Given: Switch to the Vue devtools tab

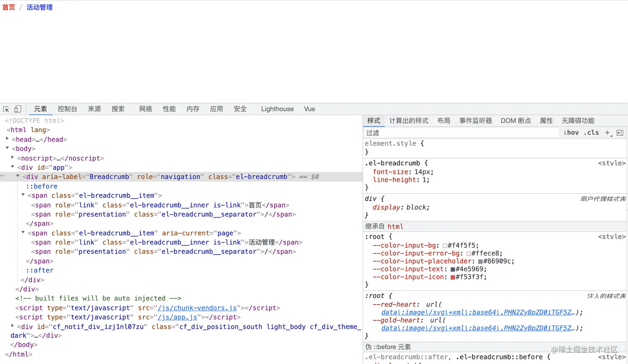Looking at the screenshot, I should coord(309,109).
